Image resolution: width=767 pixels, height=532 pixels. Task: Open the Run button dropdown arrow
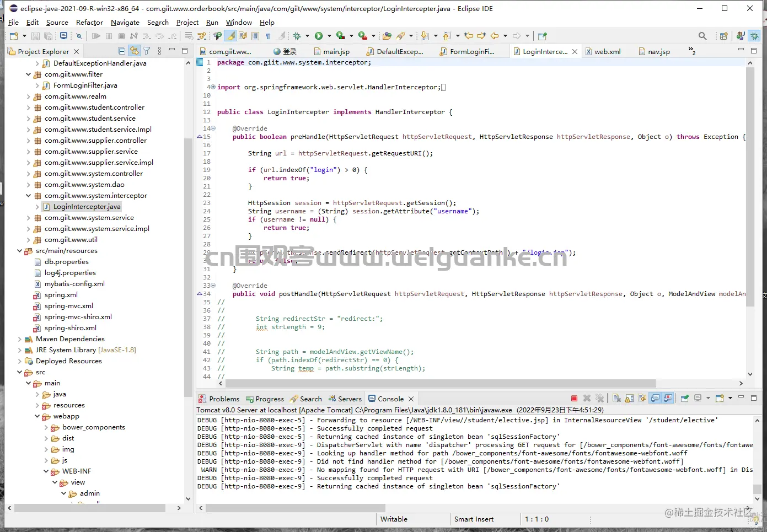(329, 36)
